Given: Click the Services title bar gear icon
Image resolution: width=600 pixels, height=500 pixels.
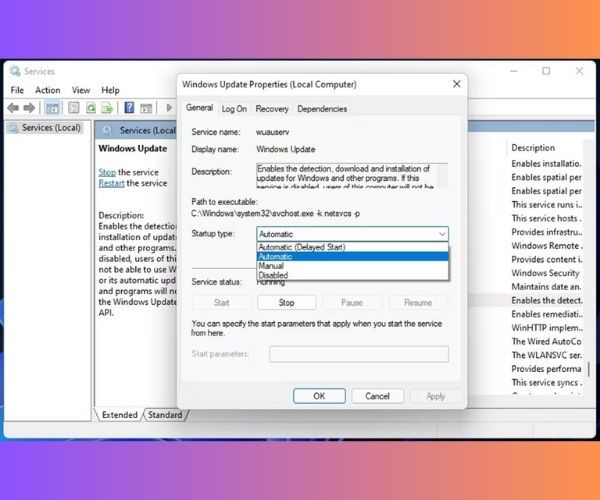Looking at the screenshot, I should pos(15,71).
